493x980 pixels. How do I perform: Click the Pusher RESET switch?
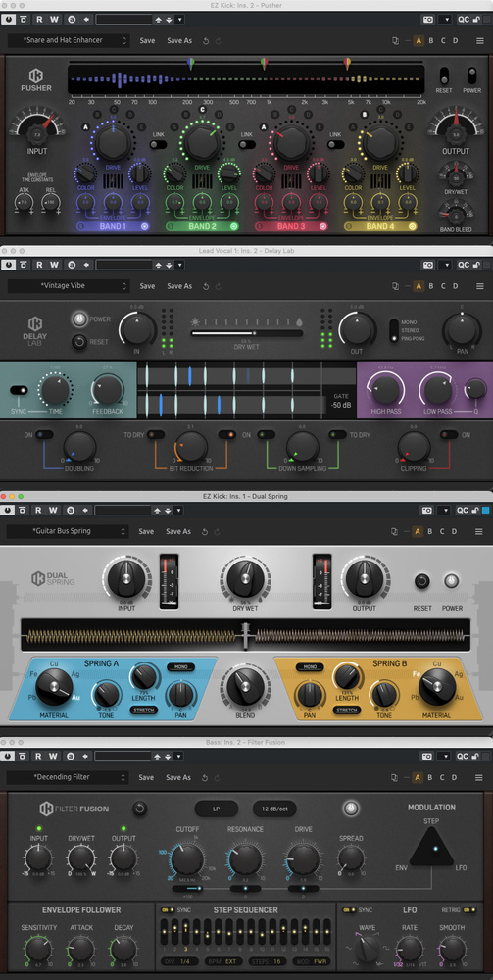click(x=444, y=75)
